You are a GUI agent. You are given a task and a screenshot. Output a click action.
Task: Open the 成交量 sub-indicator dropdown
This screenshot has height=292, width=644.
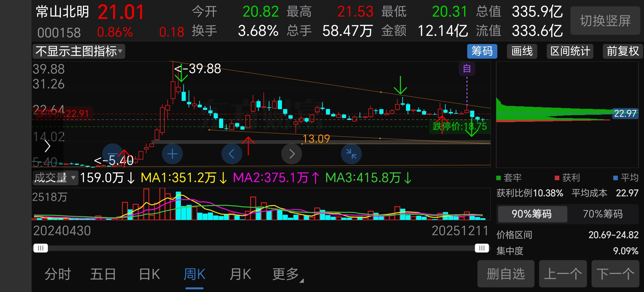coord(55,178)
